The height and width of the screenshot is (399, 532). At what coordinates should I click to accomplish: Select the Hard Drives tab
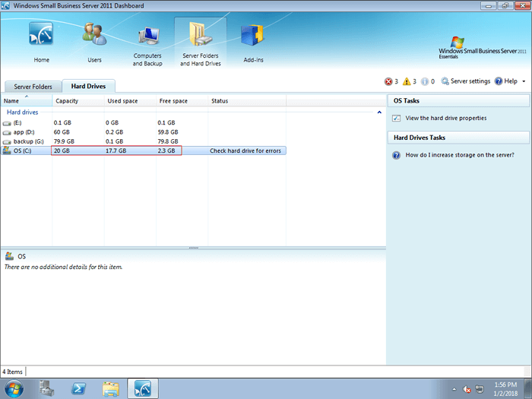(88, 86)
